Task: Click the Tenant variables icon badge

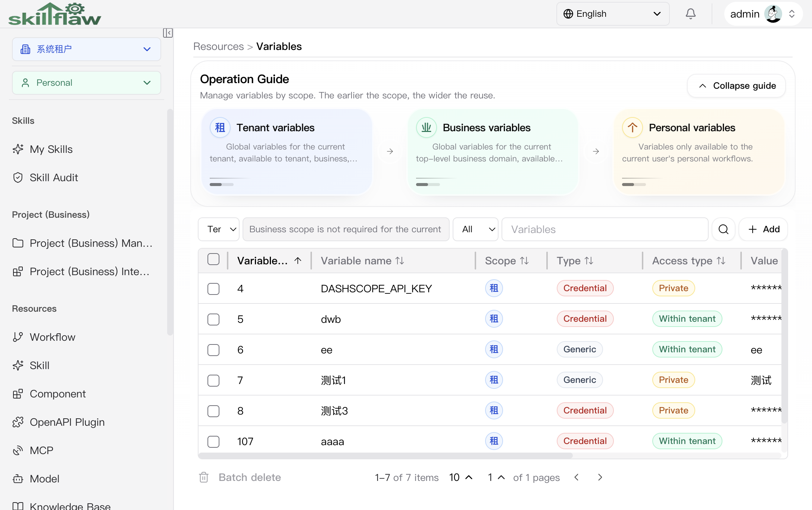Action: point(220,127)
